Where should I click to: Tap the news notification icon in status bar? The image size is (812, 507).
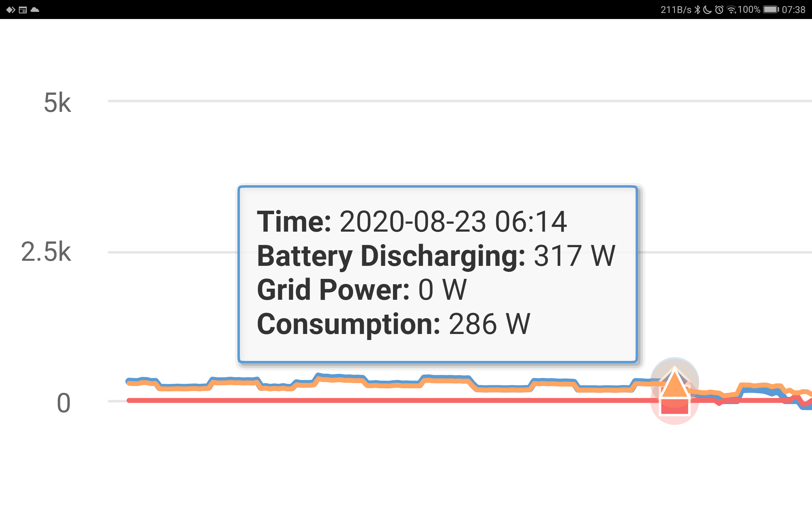click(23, 10)
